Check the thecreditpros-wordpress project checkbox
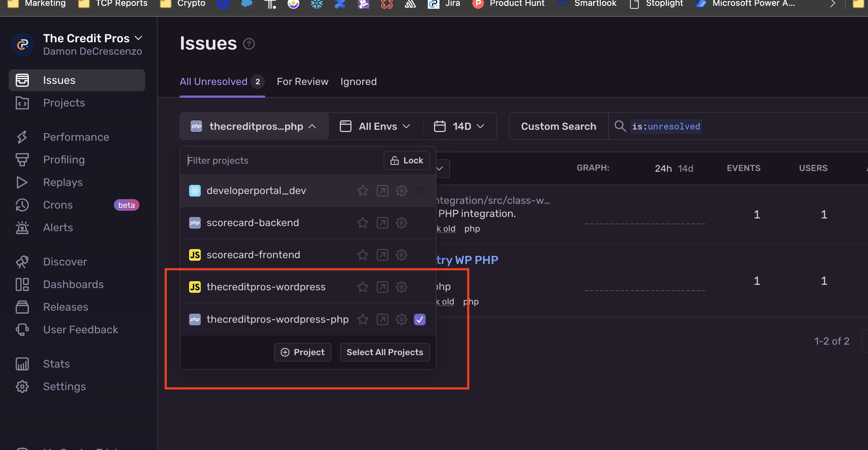This screenshot has width=868, height=450. [x=420, y=287]
